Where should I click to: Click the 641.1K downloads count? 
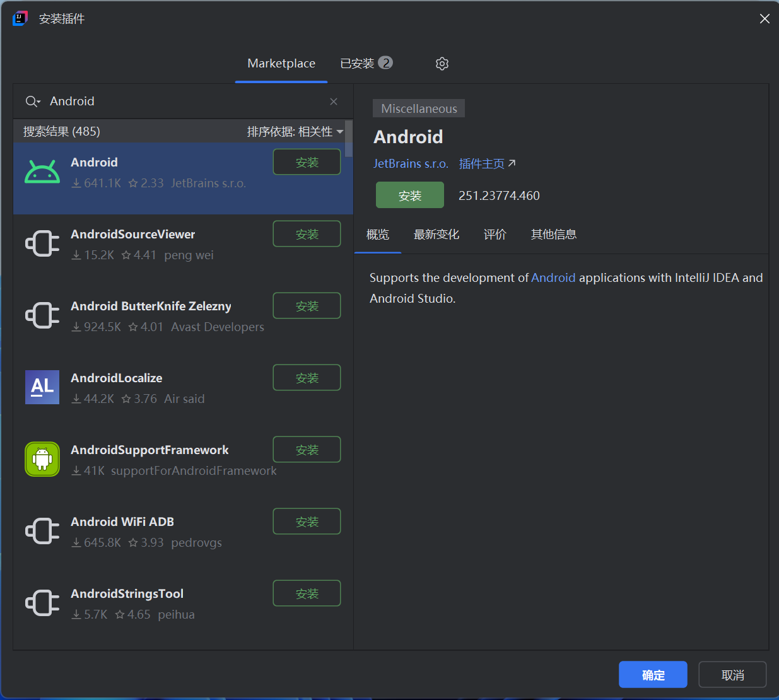tap(97, 184)
